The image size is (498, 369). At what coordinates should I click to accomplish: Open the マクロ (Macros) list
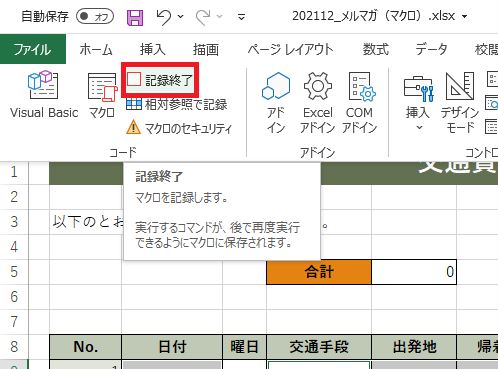pyautogui.click(x=102, y=95)
